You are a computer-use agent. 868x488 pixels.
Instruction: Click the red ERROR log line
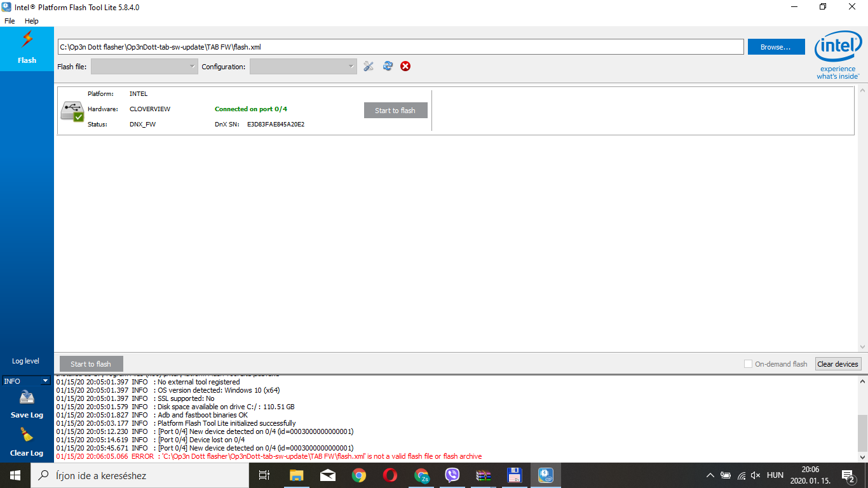click(x=269, y=456)
